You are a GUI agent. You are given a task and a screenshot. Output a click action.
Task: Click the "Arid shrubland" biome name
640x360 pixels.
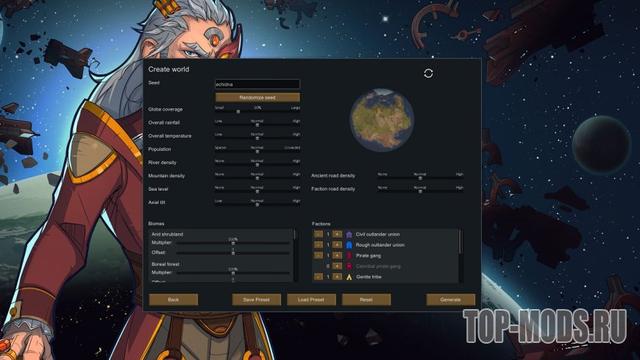tap(167, 234)
